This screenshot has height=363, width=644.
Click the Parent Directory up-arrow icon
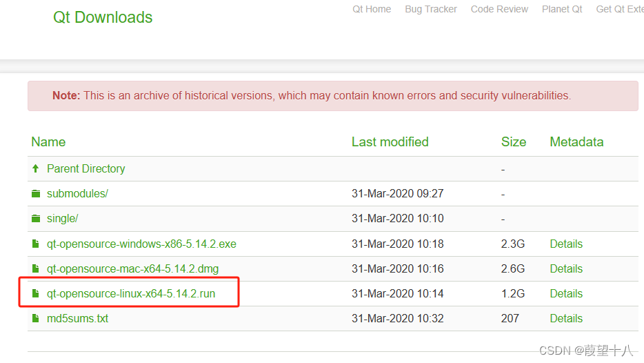[x=36, y=168]
